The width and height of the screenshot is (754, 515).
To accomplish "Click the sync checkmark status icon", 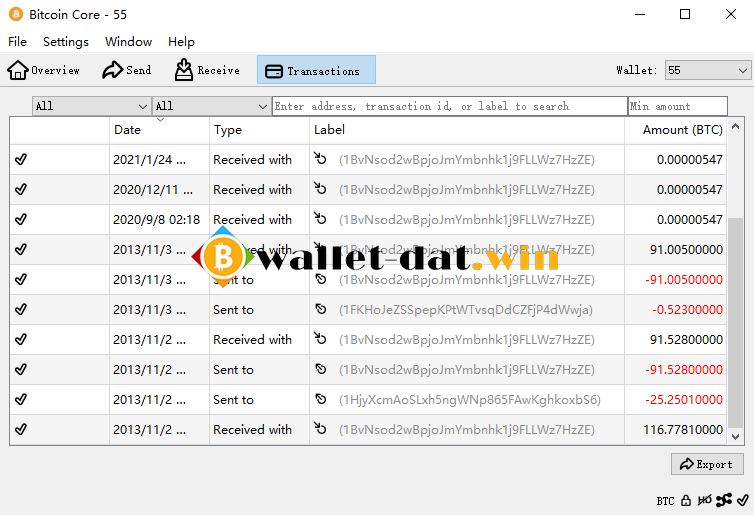I will (x=742, y=500).
